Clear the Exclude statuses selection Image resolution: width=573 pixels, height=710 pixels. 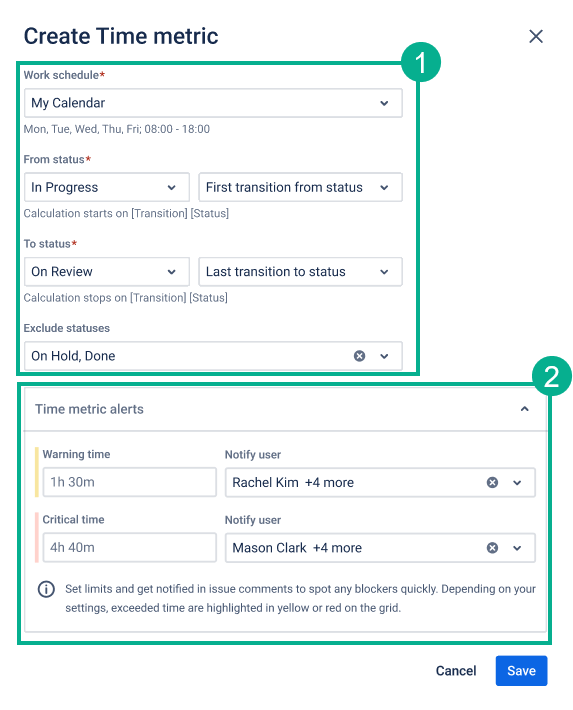coord(359,356)
